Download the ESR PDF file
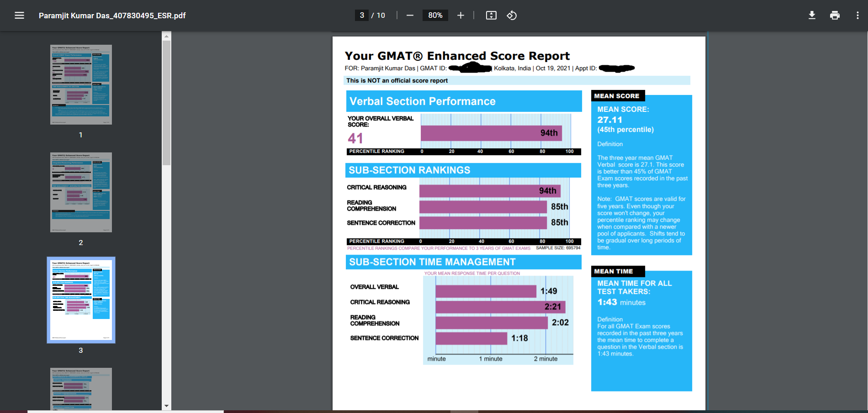Screen dimensions: 868x413 coord(812,15)
